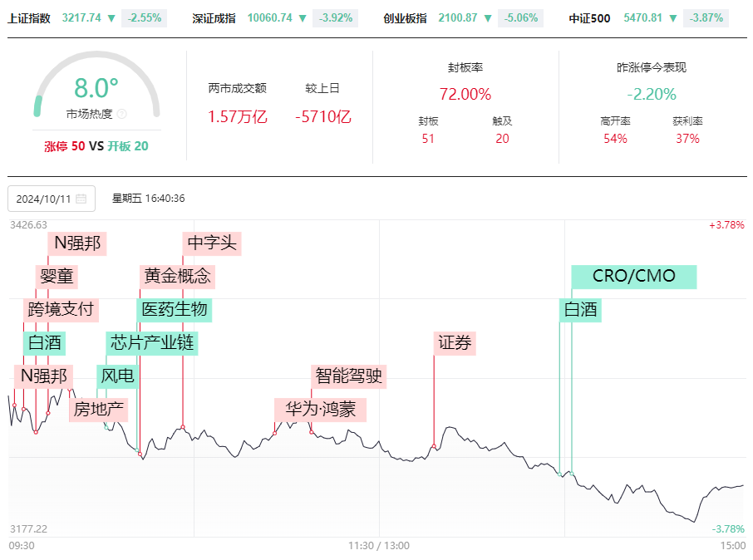Click the 涨停 50 count link
Image resolution: width=753 pixels, height=560 pixels.
coord(64,146)
